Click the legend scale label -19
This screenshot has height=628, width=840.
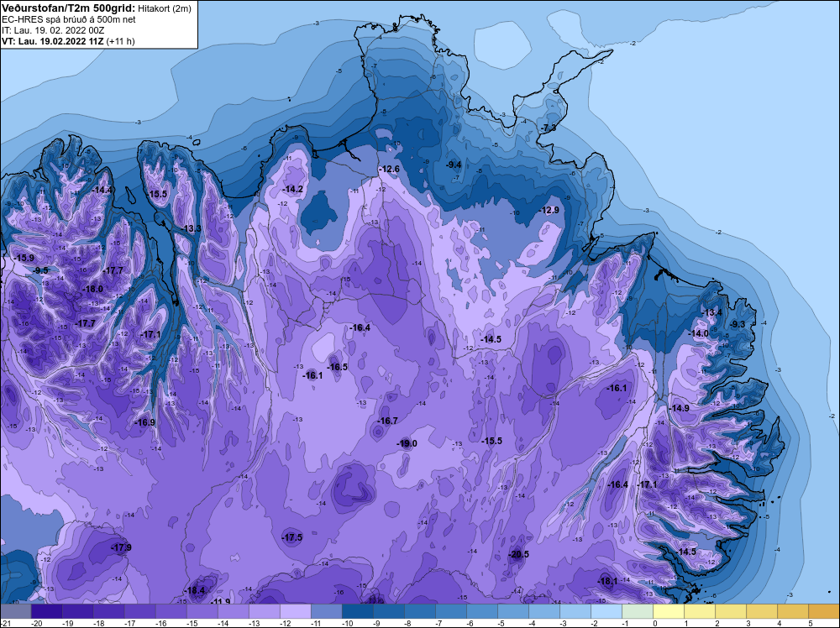[x=67, y=623]
